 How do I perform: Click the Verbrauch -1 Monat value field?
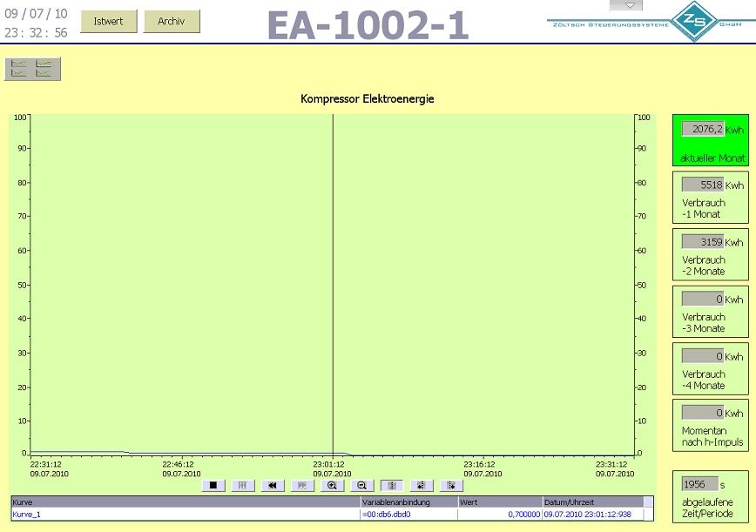point(702,185)
